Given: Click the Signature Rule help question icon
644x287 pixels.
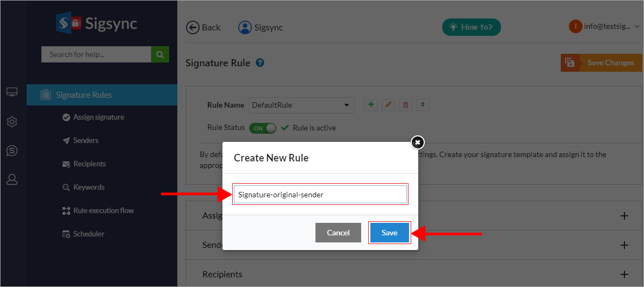Looking at the screenshot, I should coord(260,63).
